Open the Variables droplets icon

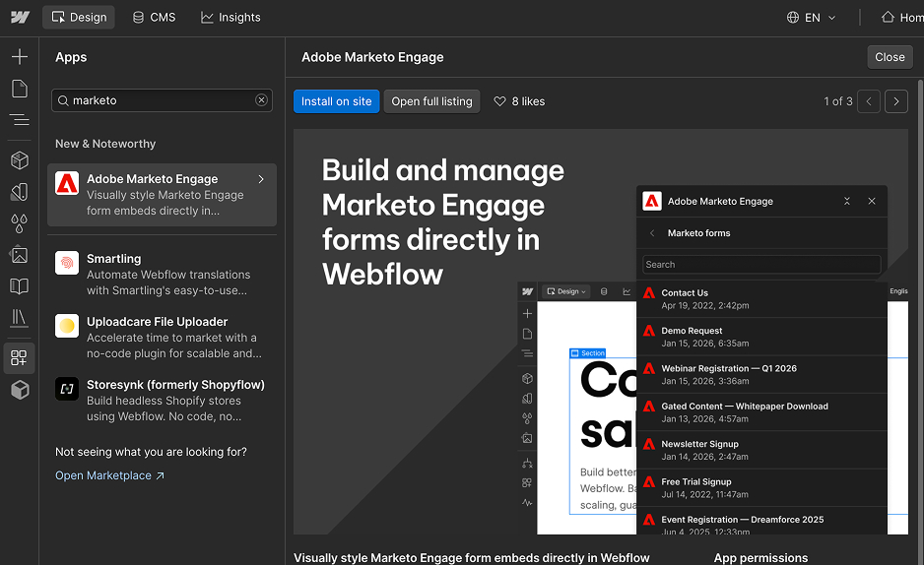20,223
